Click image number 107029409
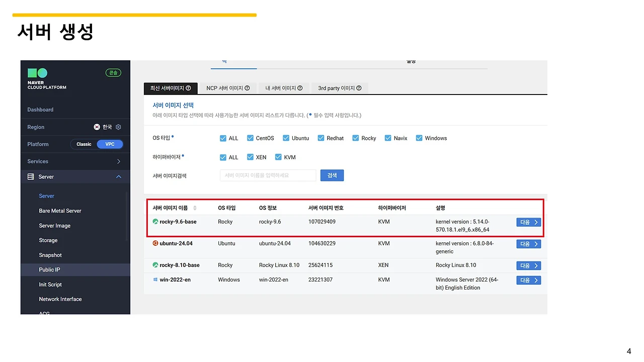The height and width of the screenshot is (362, 644). pyautogui.click(x=322, y=222)
